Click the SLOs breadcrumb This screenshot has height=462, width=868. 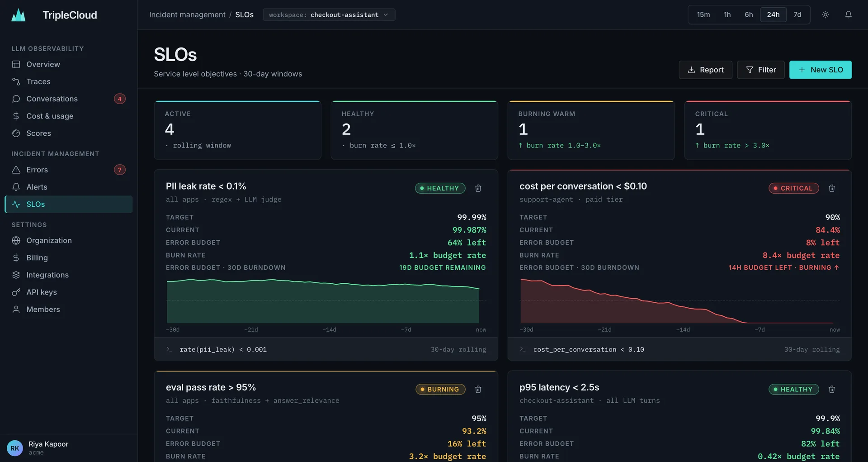244,15
